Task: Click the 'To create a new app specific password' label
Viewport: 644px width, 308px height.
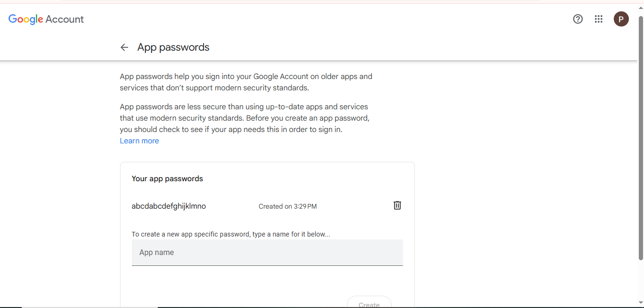Action: tap(231, 234)
